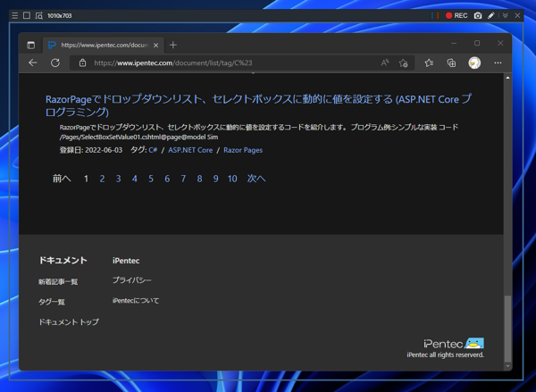Start recording with REC button
The height and width of the screenshot is (392, 536).
click(x=456, y=15)
